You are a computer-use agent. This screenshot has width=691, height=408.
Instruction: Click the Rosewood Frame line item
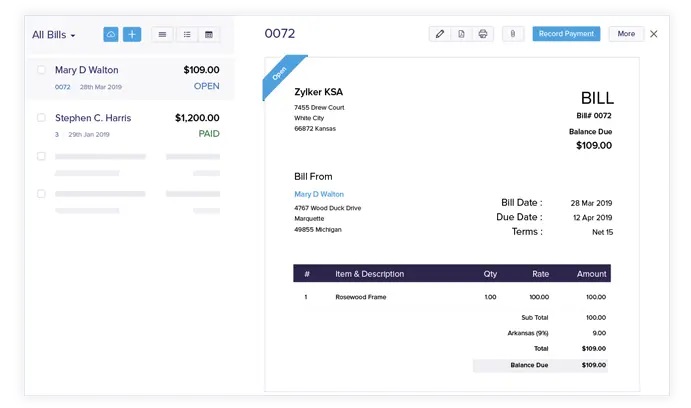pos(360,297)
